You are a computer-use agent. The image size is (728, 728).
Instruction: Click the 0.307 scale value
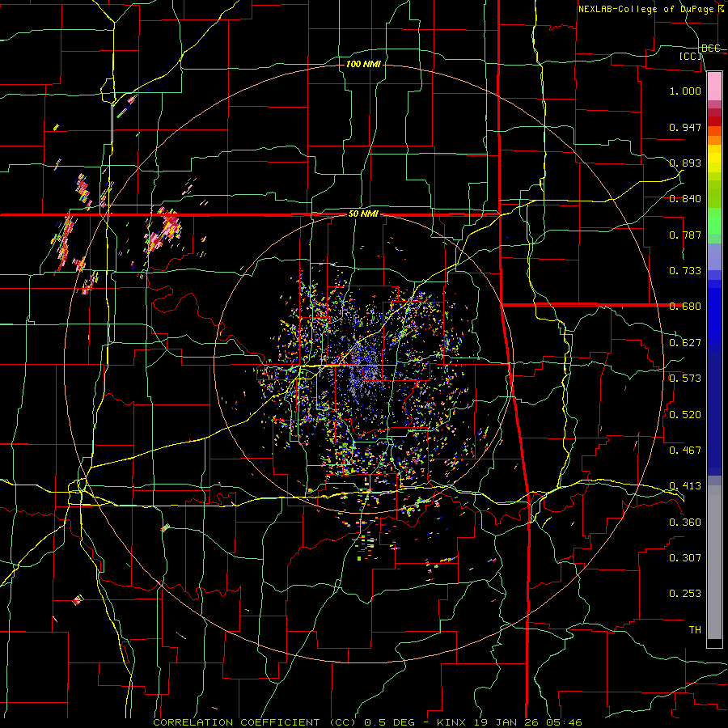coord(685,558)
